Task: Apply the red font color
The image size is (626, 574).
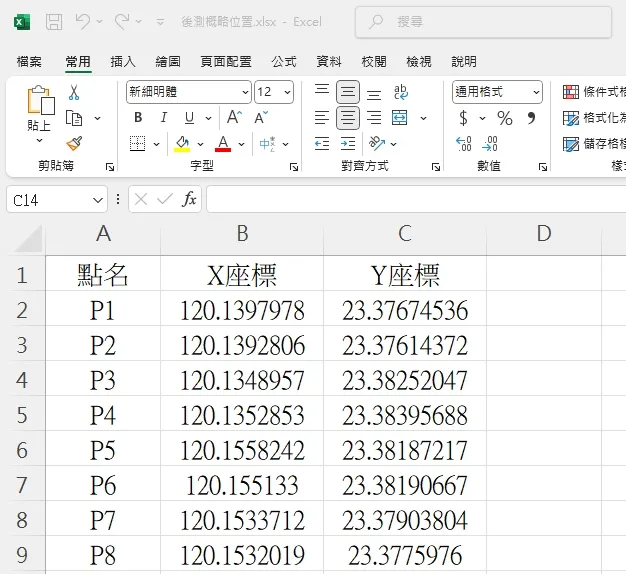Action: coord(223,144)
